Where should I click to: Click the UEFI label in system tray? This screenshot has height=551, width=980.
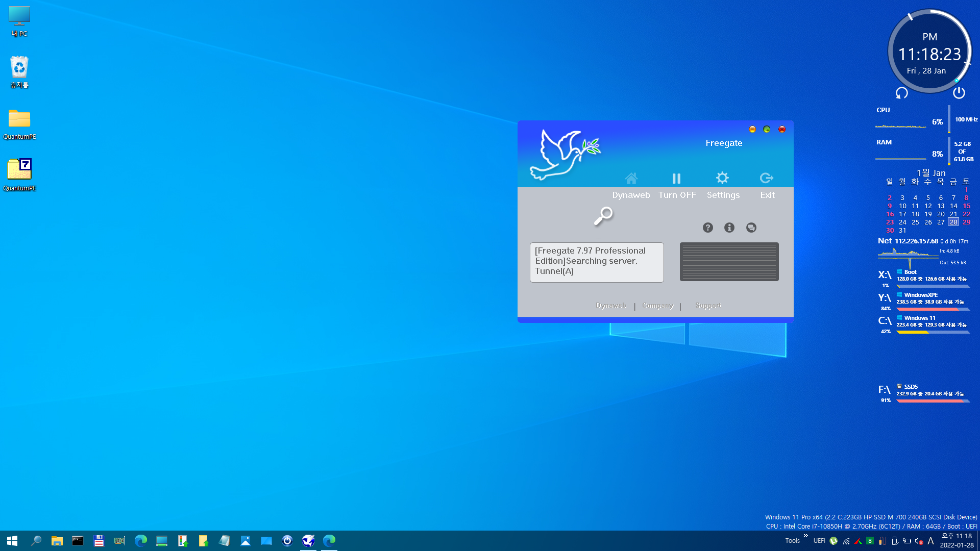(x=819, y=541)
